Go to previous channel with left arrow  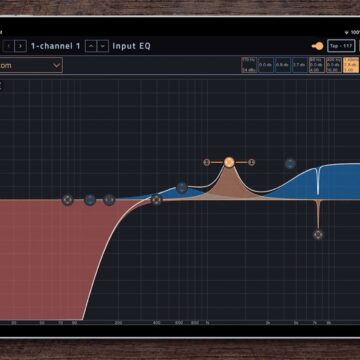tap(8, 46)
